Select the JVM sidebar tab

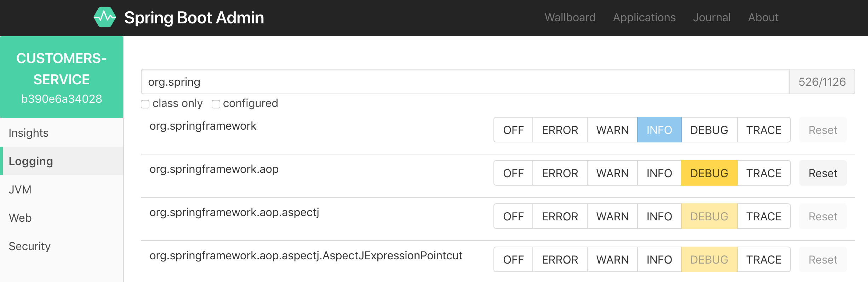click(x=20, y=190)
